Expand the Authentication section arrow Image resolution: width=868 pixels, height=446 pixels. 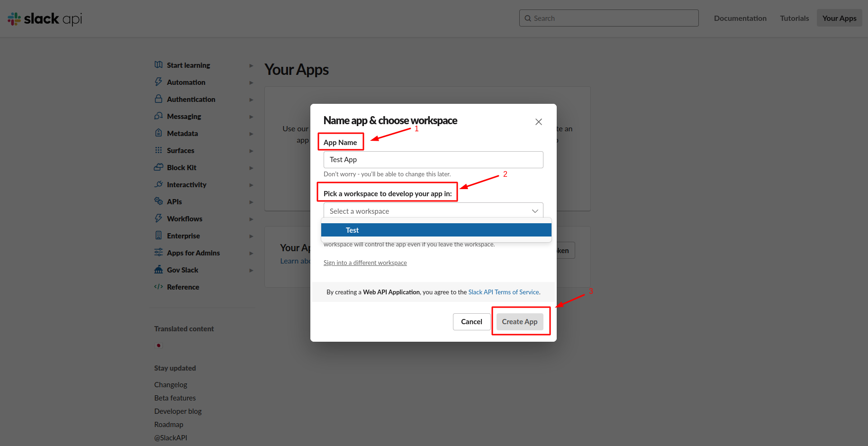[x=251, y=100]
